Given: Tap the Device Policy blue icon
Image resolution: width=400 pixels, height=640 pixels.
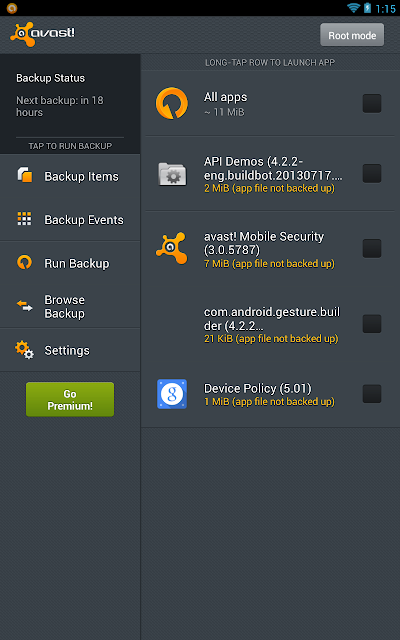Looking at the screenshot, I should pos(172,394).
